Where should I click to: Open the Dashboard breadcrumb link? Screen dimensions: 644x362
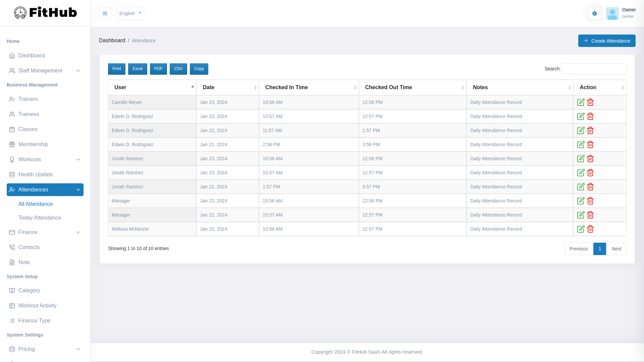click(112, 40)
